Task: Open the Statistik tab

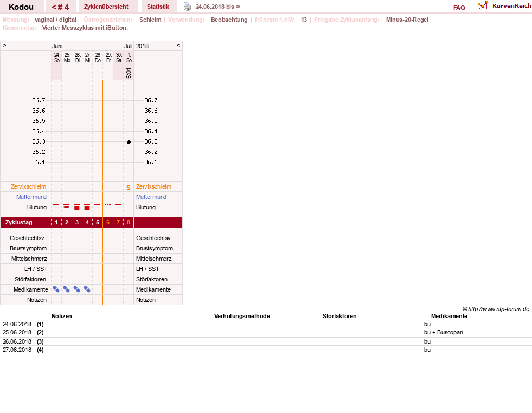Action: coord(158,7)
